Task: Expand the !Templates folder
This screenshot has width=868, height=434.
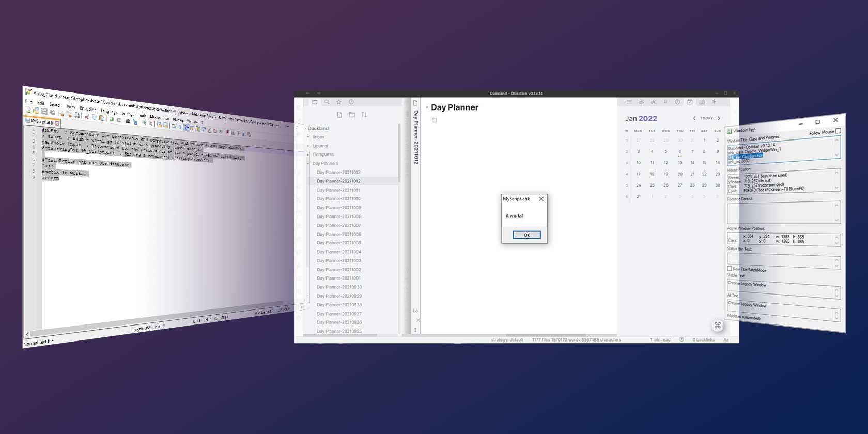Action: [x=308, y=154]
